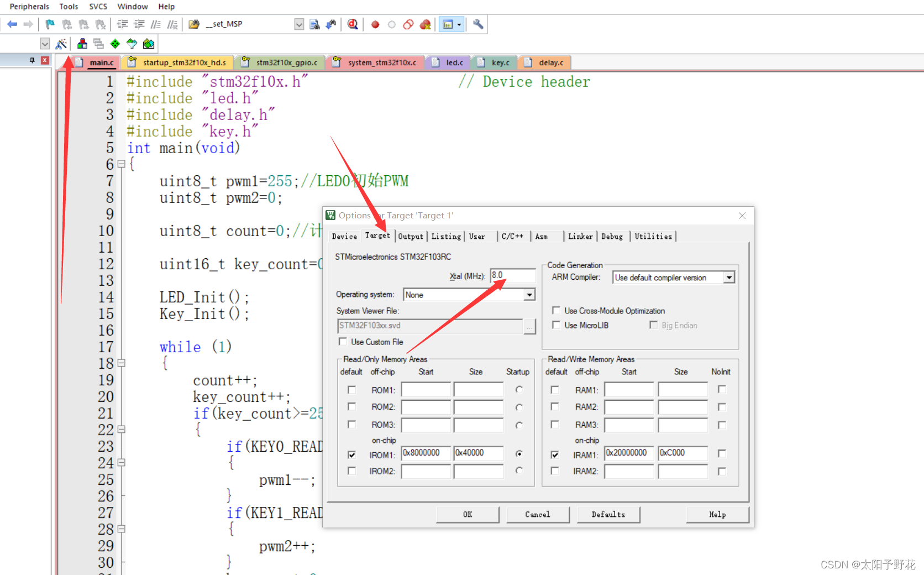Select the ROM1 Startup radio button
924x575 pixels.
(x=519, y=390)
